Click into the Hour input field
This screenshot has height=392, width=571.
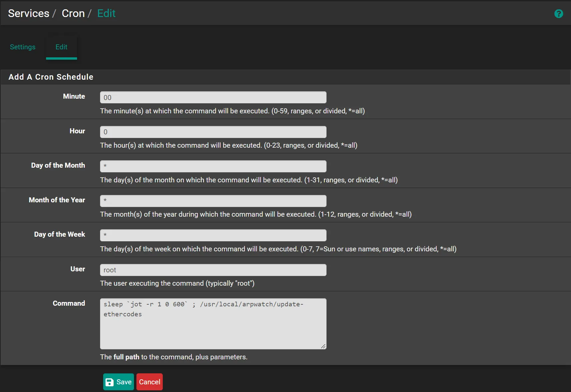213,132
